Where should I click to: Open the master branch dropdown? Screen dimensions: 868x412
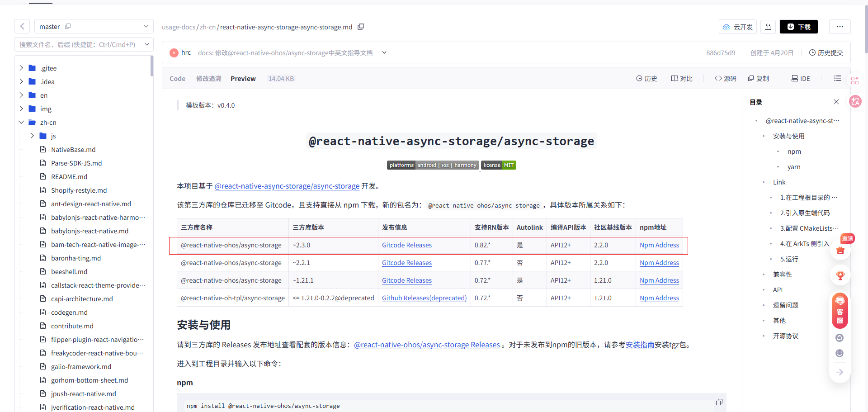(94, 26)
